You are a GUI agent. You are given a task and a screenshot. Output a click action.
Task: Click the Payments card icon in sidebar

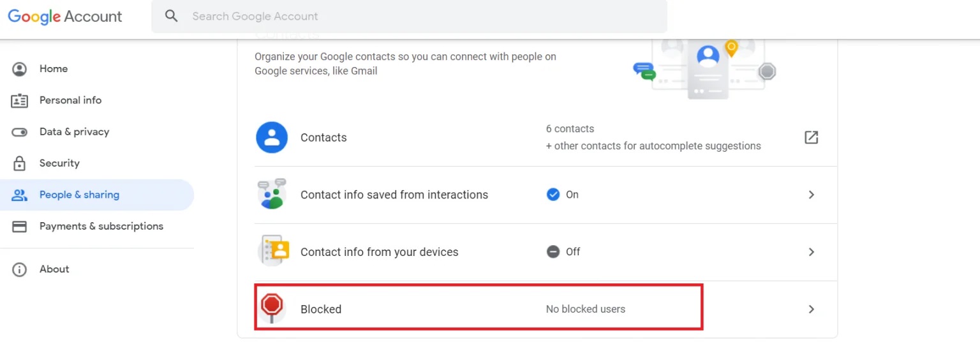(x=20, y=227)
